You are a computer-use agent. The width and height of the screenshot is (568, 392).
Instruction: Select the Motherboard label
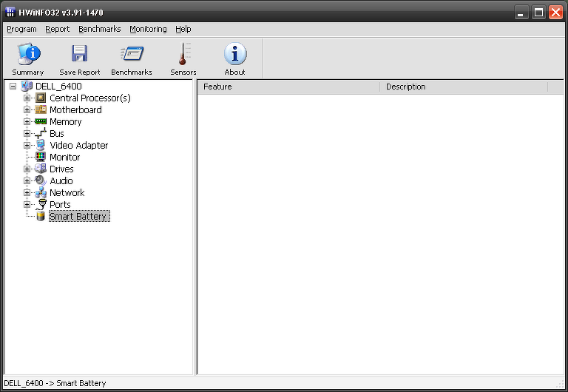(75, 109)
